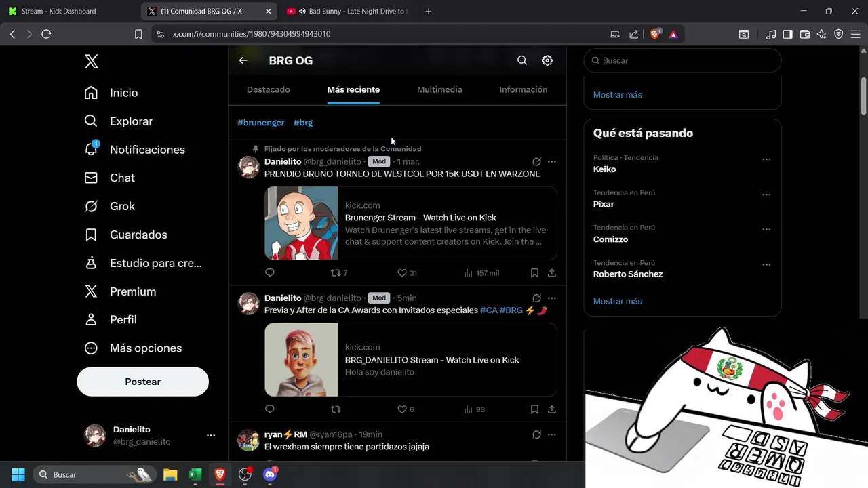The height and width of the screenshot is (488, 868).
Task: Open options for Pixar trend
Action: point(766,195)
